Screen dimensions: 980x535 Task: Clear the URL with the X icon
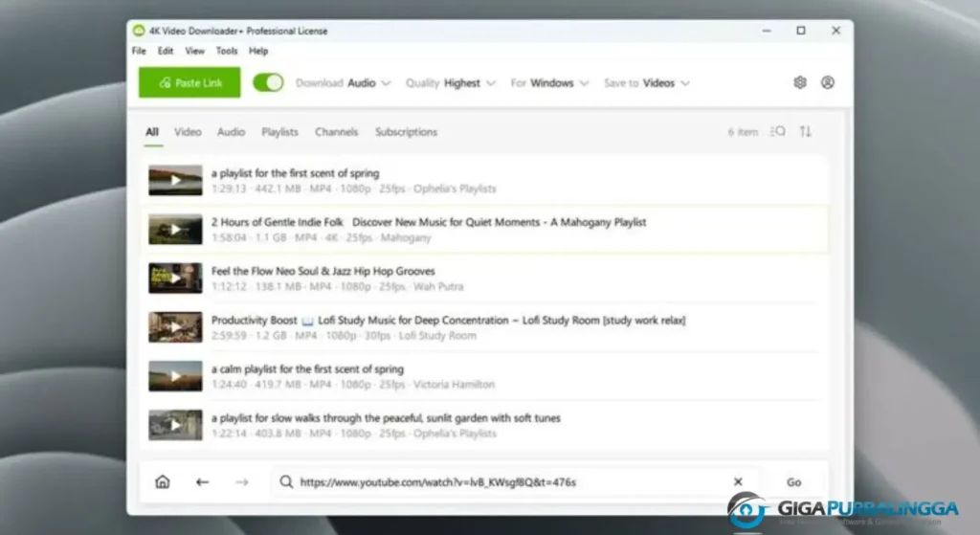[738, 481]
